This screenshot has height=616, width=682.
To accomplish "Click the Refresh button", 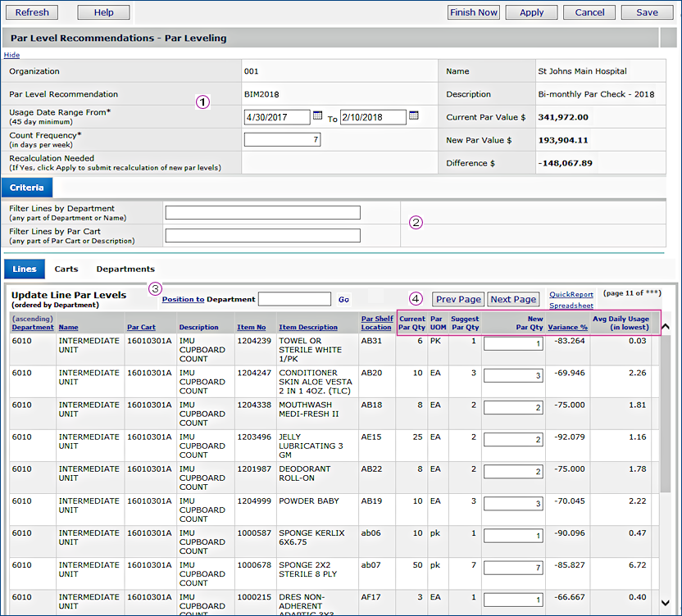I will tap(32, 12).
